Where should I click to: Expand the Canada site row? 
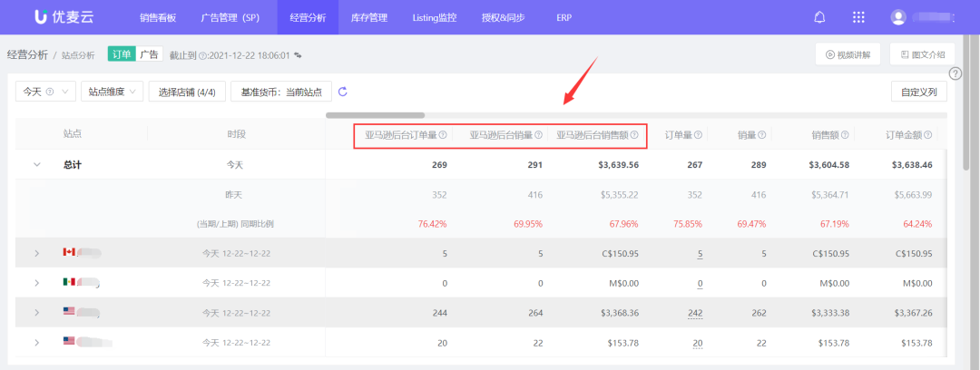(x=37, y=253)
